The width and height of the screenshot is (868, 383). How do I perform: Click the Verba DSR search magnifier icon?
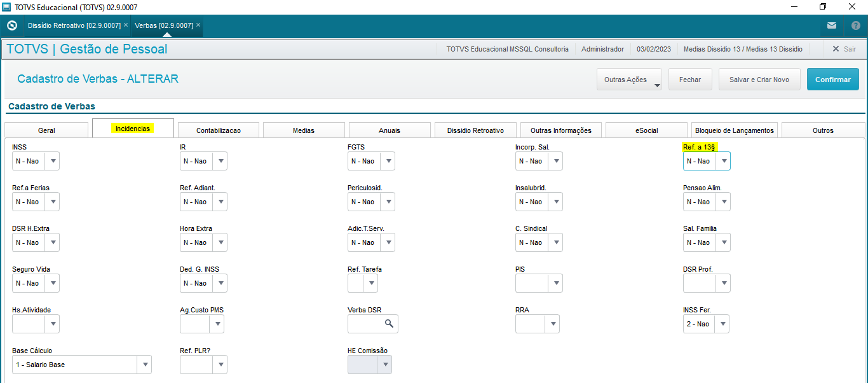tap(389, 324)
